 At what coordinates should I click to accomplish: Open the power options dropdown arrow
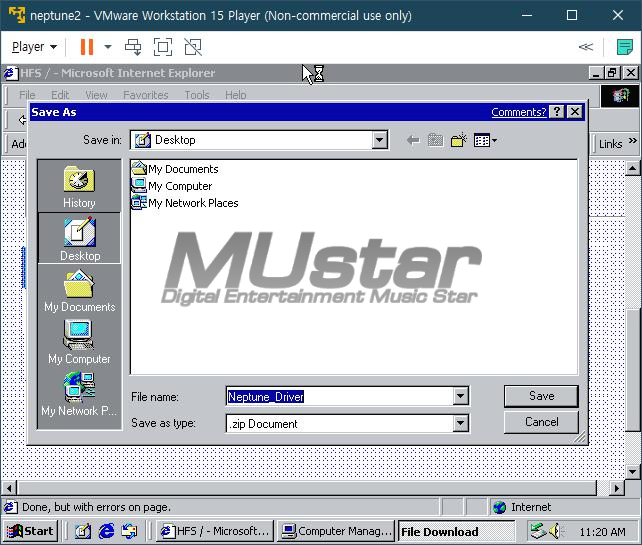[x=108, y=47]
